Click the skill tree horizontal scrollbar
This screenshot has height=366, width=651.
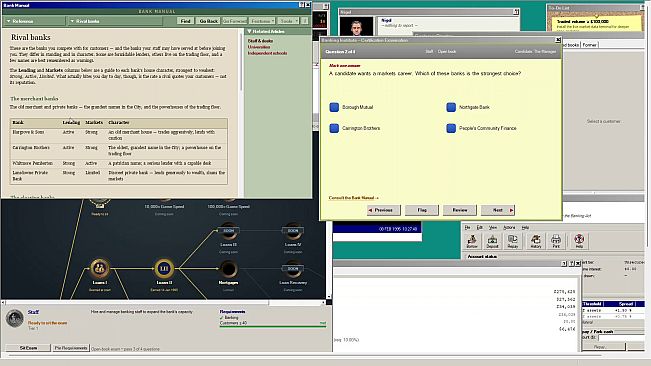pyautogui.click(x=164, y=303)
